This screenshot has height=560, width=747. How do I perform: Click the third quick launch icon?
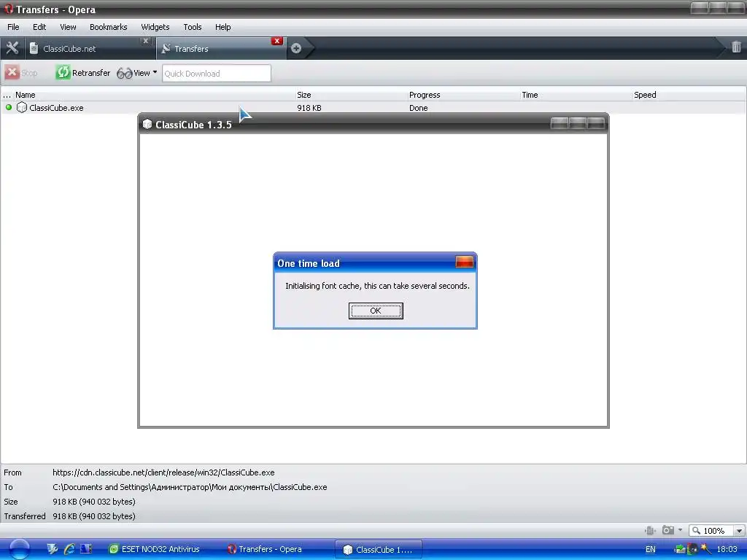(86, 549)
